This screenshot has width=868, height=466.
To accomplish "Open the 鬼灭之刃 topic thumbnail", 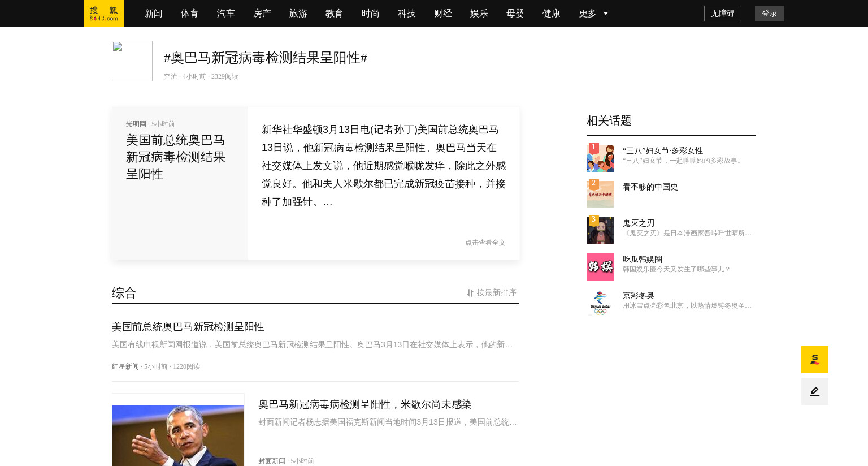I will click(x=600, y=230).
